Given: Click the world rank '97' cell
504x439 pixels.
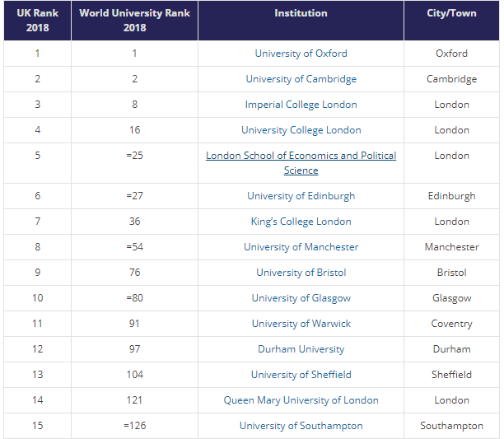Looking at the screenshot, I should pos(135,349).
